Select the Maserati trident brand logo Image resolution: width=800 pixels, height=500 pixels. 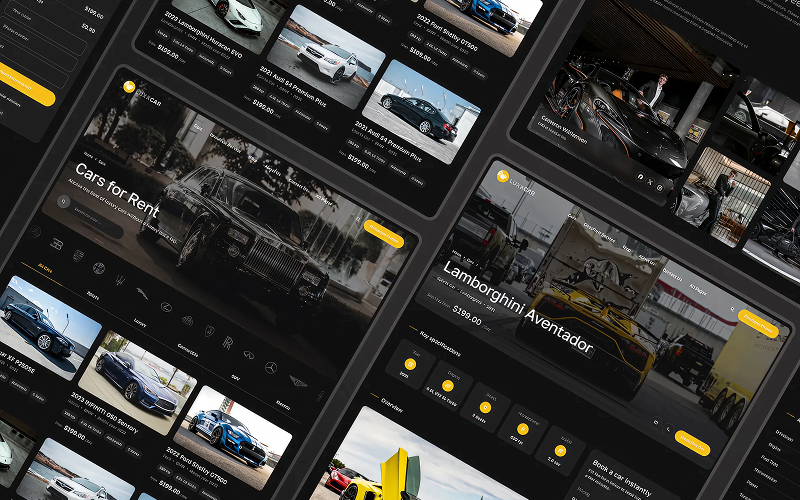(120, 280)
